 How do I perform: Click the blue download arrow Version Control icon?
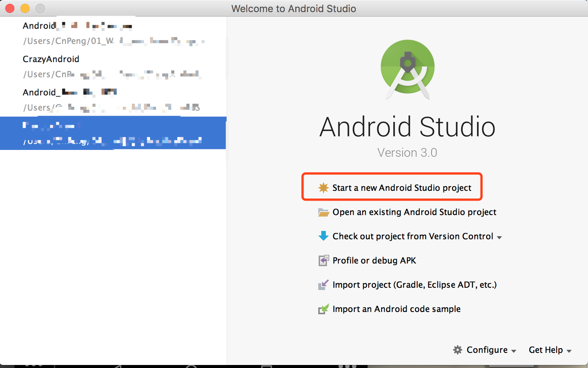(x=324, y=236)
